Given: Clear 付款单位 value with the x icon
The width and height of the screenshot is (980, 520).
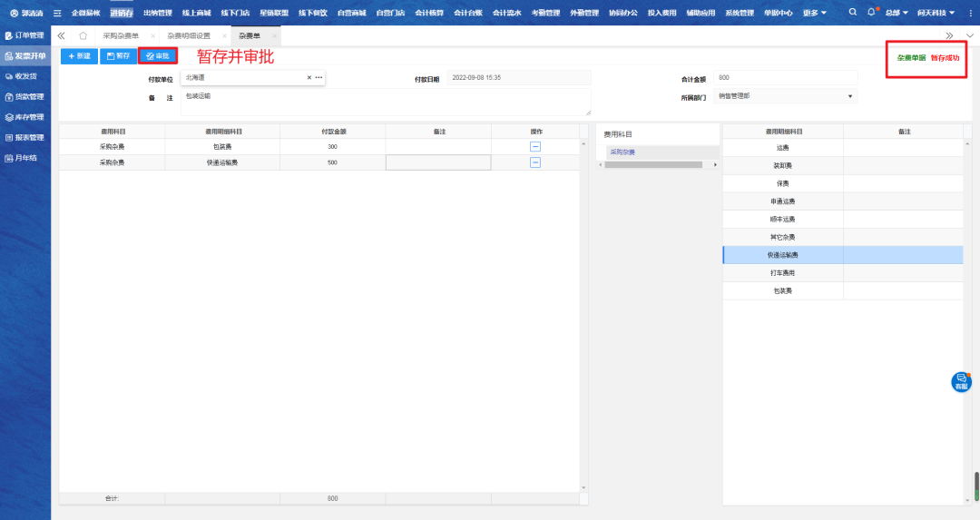Looking at the screenshot, I should tap(309, 78).
